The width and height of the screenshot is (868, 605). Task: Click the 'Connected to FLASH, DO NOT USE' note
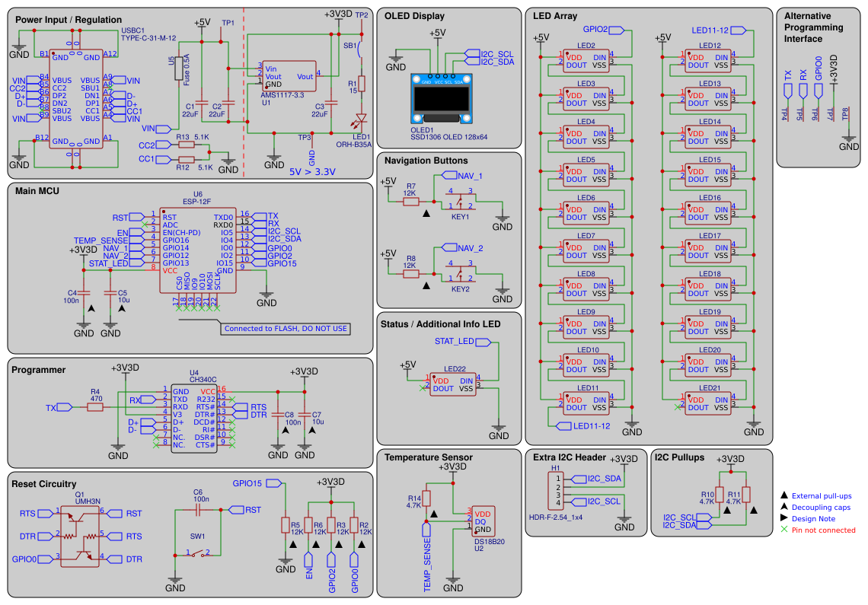(x=286, y=329)
